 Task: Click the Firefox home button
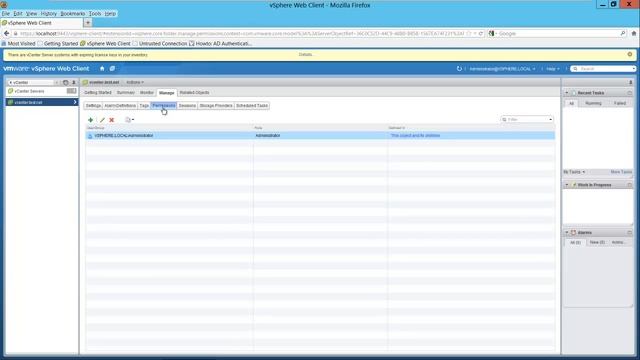click(633, 33)
